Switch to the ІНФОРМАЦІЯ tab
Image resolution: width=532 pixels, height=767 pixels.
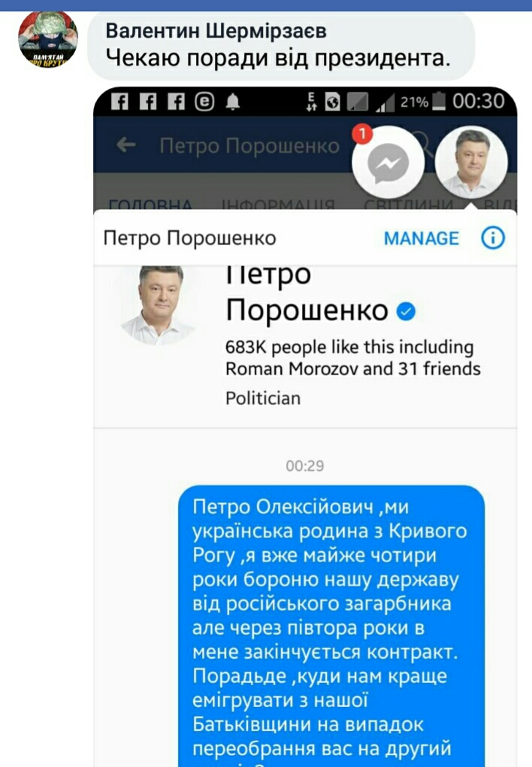[278, 204]
